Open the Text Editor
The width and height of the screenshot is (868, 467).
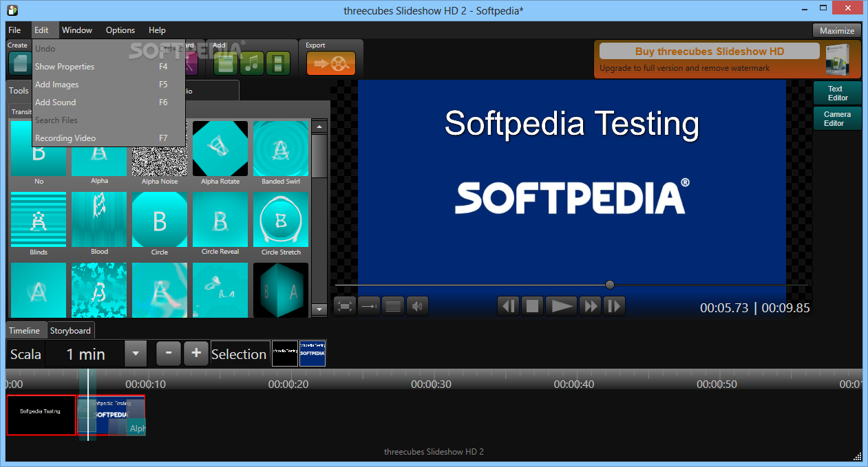click(x=837, y=93)
